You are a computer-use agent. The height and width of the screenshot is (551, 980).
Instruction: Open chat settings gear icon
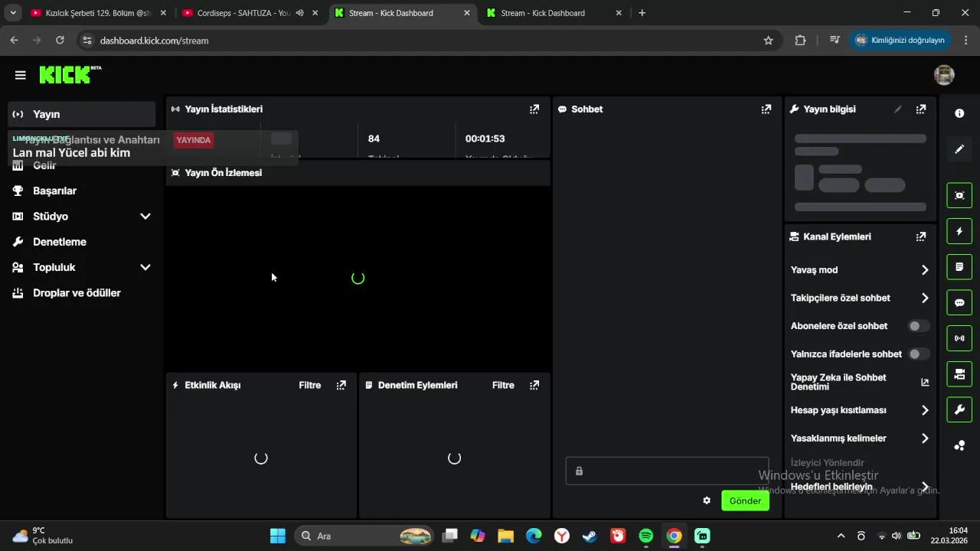[x=707, y=500]
